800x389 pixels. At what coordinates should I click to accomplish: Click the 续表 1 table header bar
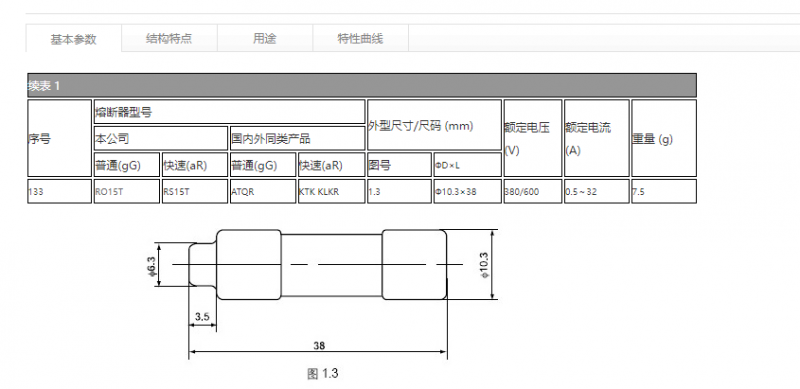tap(362, 85)
